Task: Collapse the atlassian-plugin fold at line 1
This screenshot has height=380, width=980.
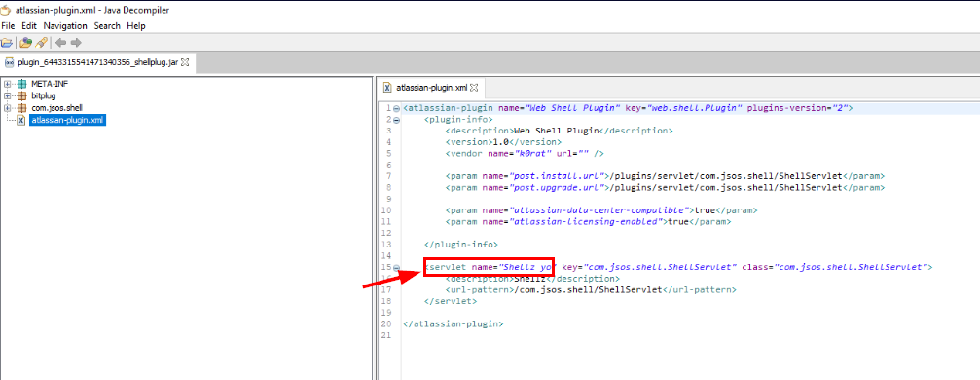Action: click(x=396, y=108)
